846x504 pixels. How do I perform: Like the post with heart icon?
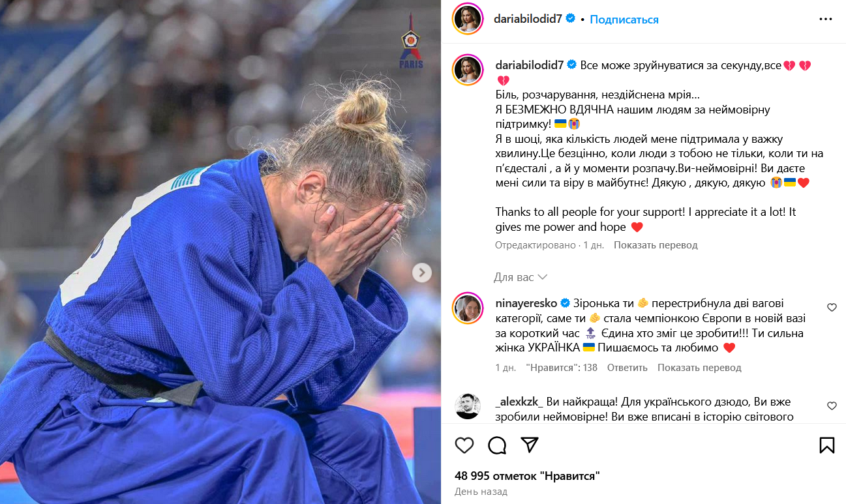[x=464, y=445]
